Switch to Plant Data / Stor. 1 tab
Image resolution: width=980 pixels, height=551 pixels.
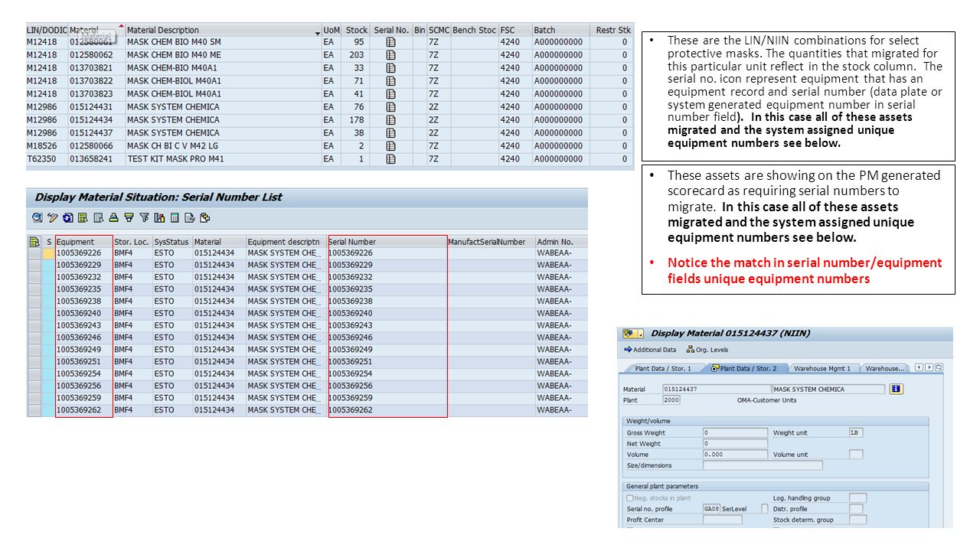tap(662, 368)
